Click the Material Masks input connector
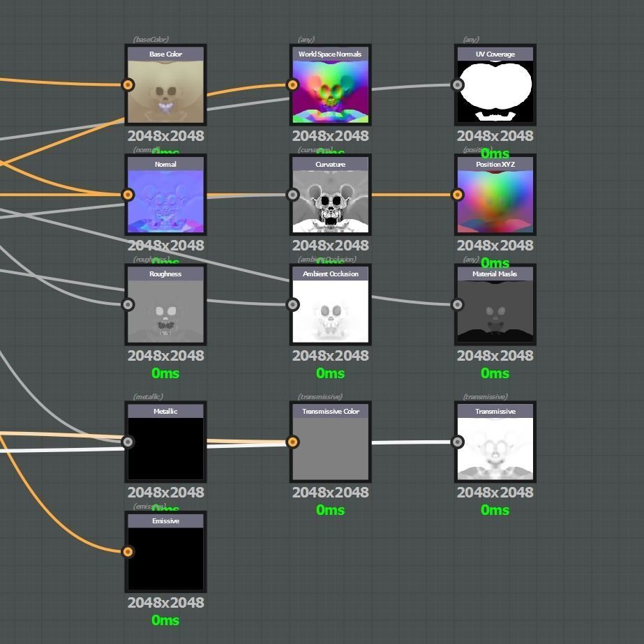Image resolution: width=644 pixels, height=644 pixels. click(458, 305)
